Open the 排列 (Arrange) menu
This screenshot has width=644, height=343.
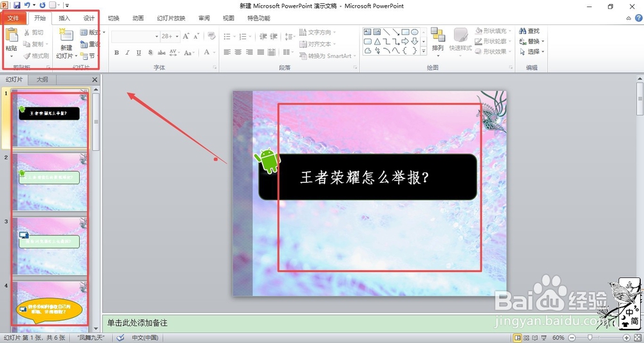point(438,42)
